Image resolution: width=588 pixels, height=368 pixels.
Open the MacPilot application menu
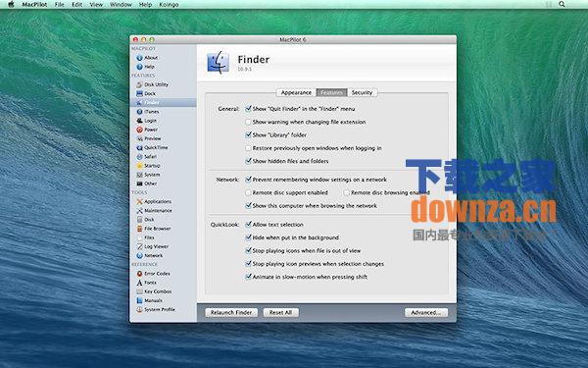point(34,5)
